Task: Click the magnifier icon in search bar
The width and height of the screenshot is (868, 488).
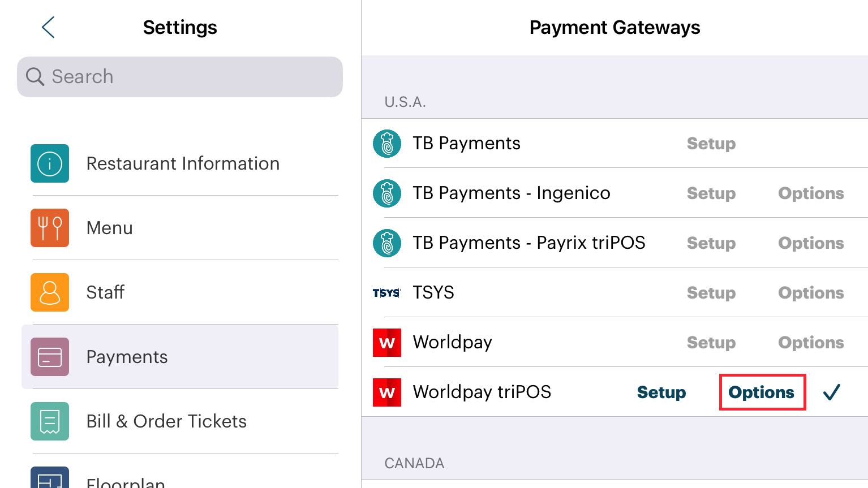Action: coord(35,76)
